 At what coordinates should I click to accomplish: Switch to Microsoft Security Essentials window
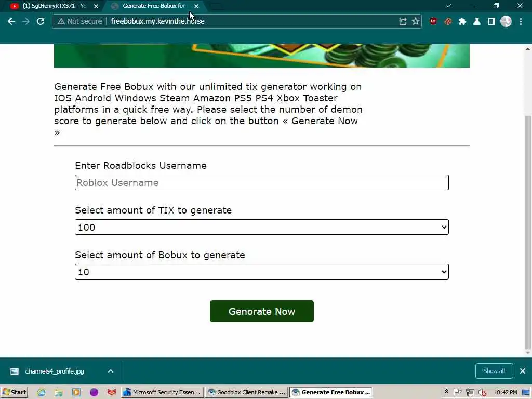pos(163,392)
